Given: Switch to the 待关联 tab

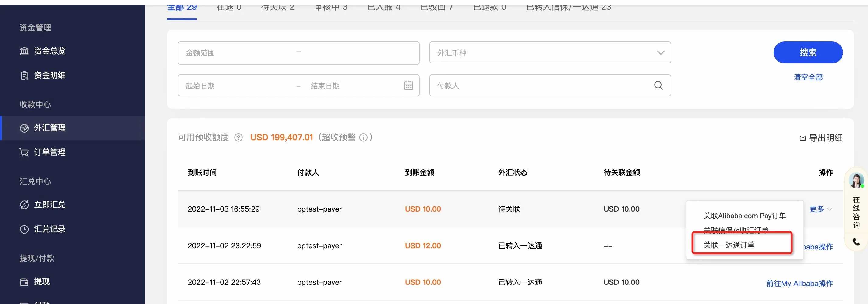Looking at the screenshot, I should [x=277, y=7].
